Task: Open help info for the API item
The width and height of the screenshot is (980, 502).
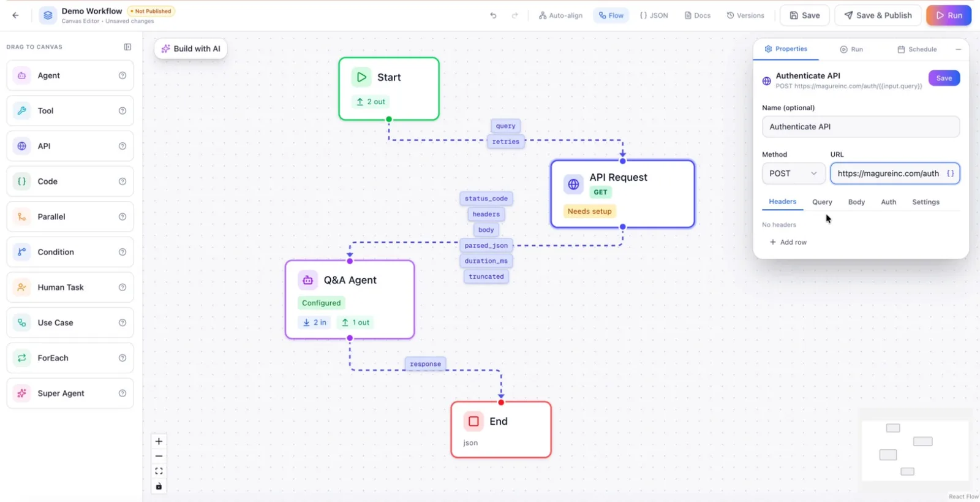Action: [123, 146]
